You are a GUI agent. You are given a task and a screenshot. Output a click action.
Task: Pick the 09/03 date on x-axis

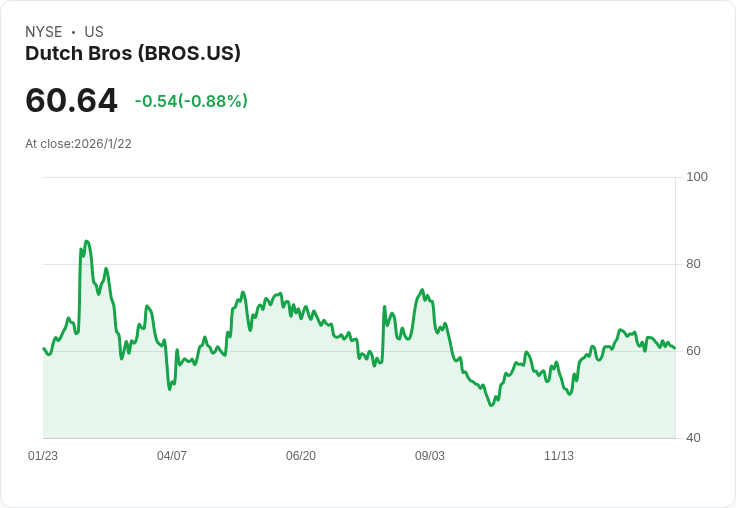point(430,456)
